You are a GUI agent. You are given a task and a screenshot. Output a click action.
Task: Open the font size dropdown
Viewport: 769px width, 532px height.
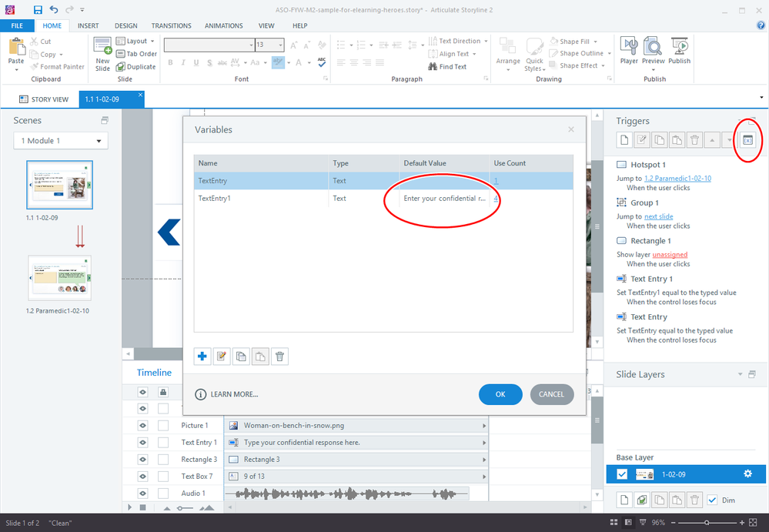(x=289, y=45)
